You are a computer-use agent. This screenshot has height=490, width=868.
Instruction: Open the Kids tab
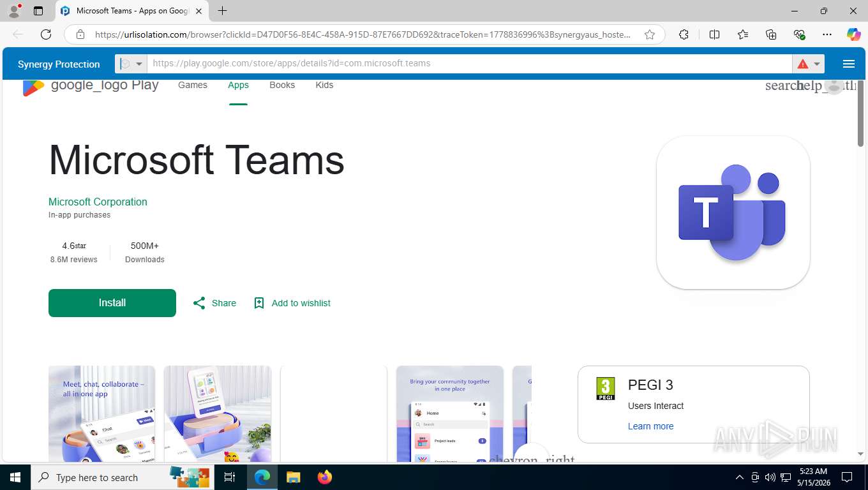[324, 85]
